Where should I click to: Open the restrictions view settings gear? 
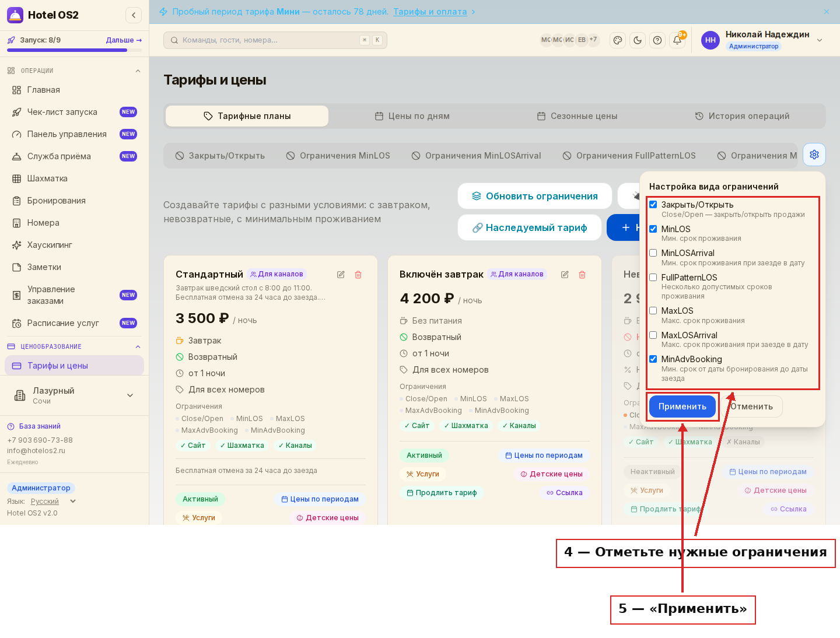click(814, 155)
